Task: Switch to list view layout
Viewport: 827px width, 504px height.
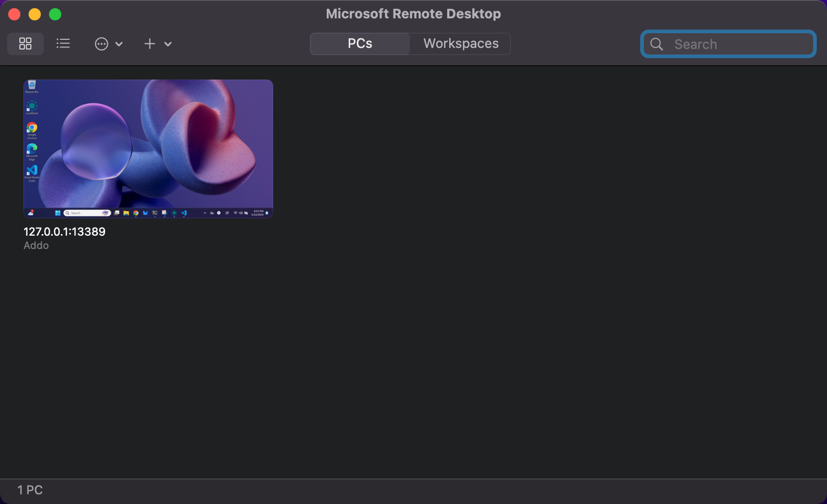Action: (63, 44)
